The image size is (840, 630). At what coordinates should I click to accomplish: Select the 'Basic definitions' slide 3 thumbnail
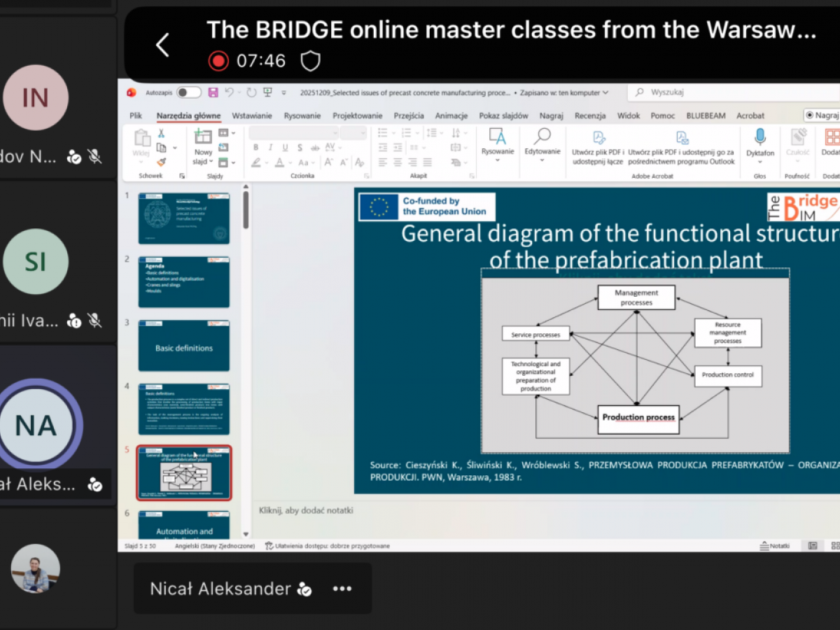[x=184, y=346]
